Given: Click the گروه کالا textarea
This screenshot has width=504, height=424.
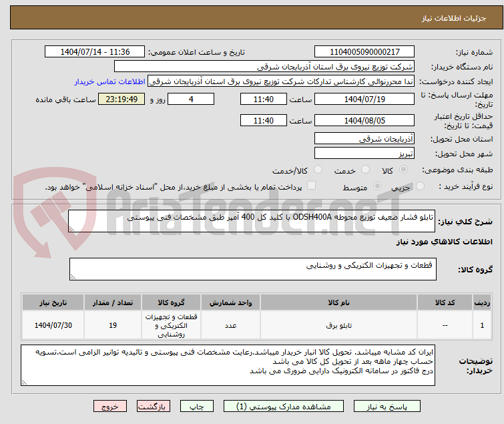Looking at the screenshot, I should click(252, 269).
